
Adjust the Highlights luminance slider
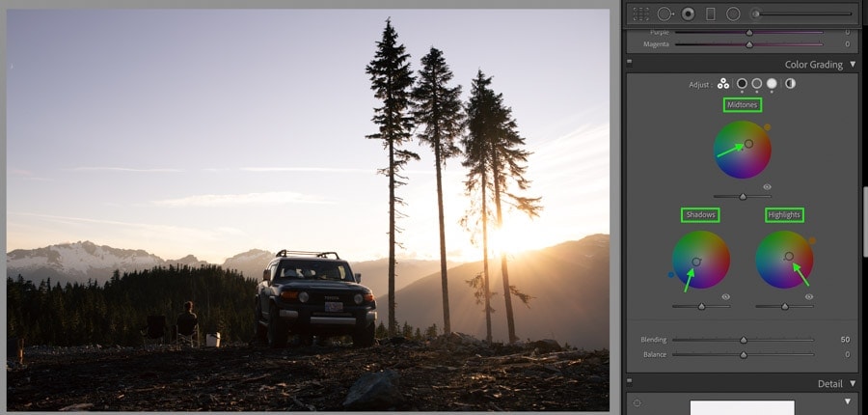(x=784, y=306)
